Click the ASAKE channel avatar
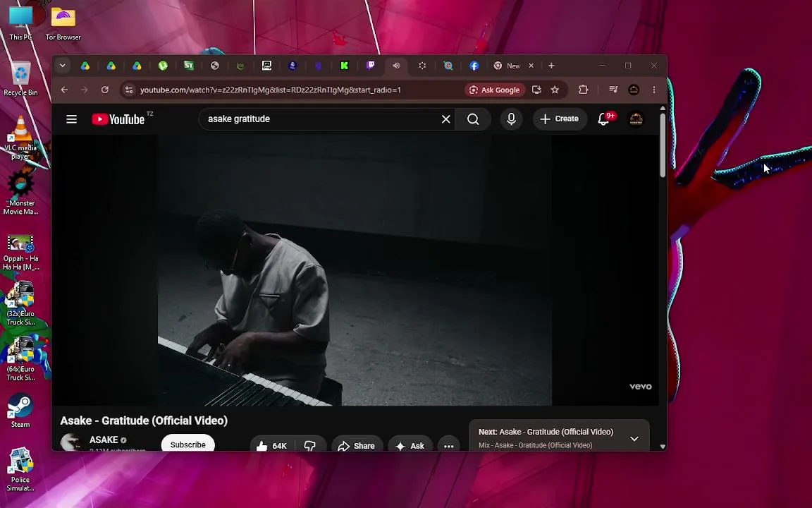Image resolution: width=812 pixels, height=508 pixels. [x=70, y=442]
